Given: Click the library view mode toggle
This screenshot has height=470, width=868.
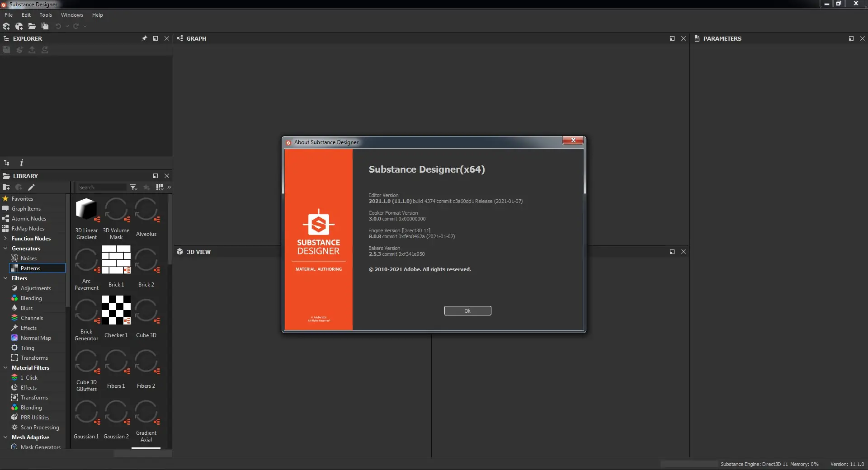Looking at the screenshot, I should tap(159, 187).
